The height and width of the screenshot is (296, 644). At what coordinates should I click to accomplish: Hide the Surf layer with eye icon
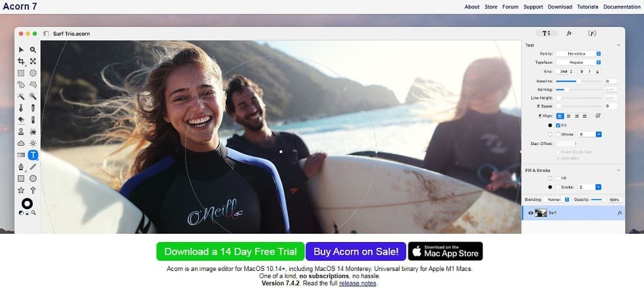tap(530, 213)
